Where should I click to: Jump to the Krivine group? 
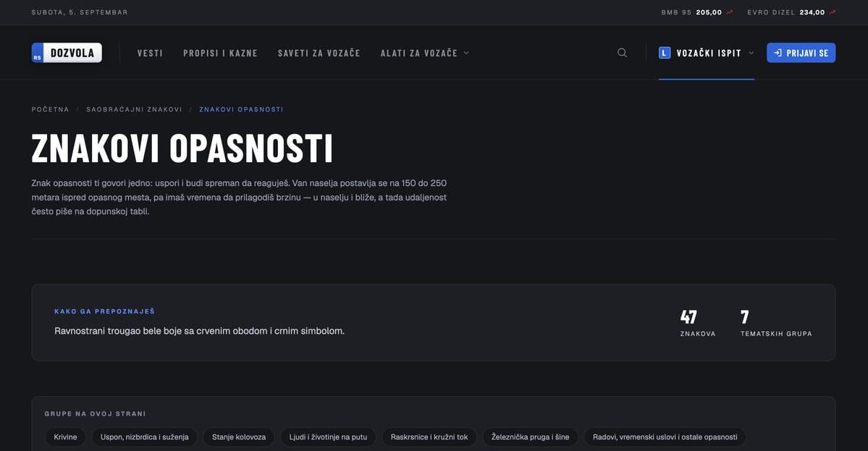(65, 437)
